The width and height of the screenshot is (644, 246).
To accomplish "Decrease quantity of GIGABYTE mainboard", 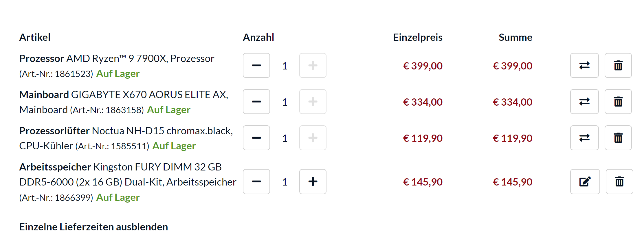I will (x=256, y=102).
